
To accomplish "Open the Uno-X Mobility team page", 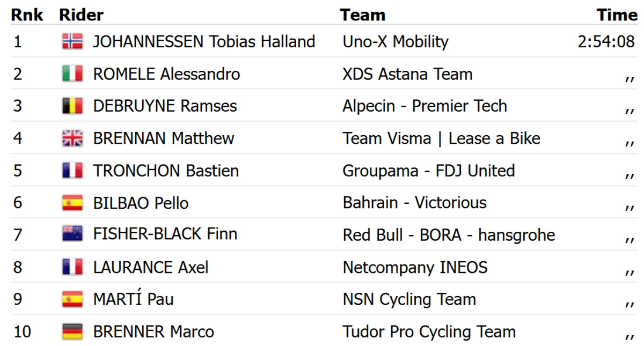I will [x=396, y=41].
